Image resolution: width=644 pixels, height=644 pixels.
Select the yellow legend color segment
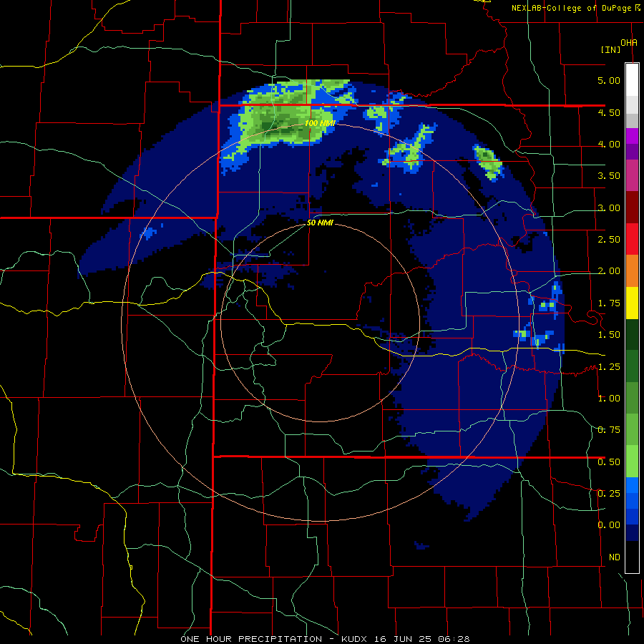[632, 303]
